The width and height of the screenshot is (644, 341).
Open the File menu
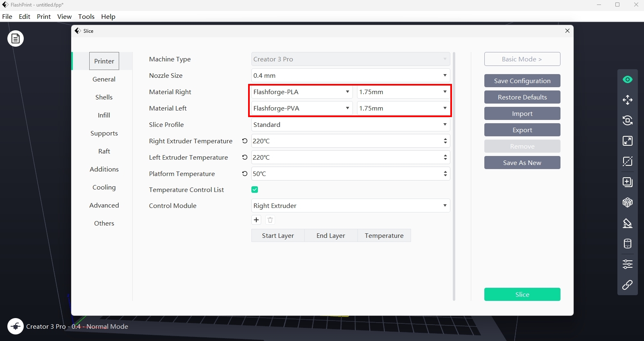(7, 16)
